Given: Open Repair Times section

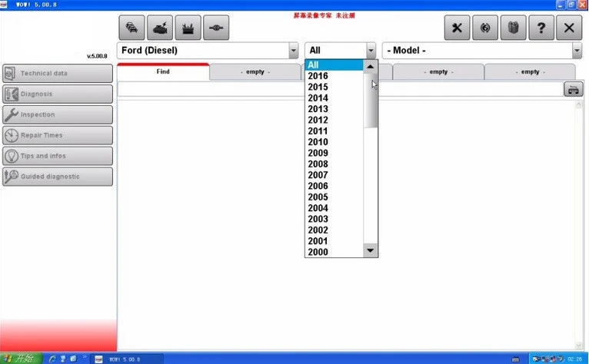Looking at the screenshot, I should click(x=58, y=135).
